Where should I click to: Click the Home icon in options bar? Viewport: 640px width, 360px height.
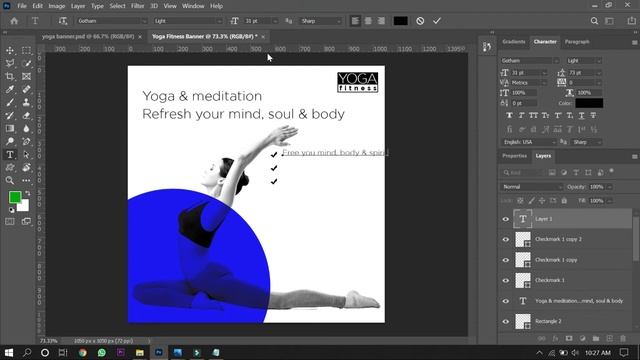(14, 21)
